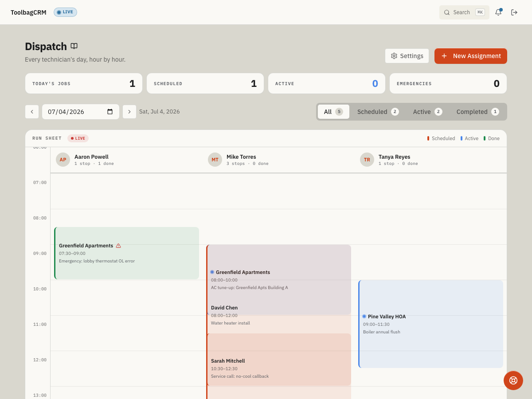Switch to the Scheduled filter tab
The image size is (532, 399).
pyautogui.click(x=378, y=112)
